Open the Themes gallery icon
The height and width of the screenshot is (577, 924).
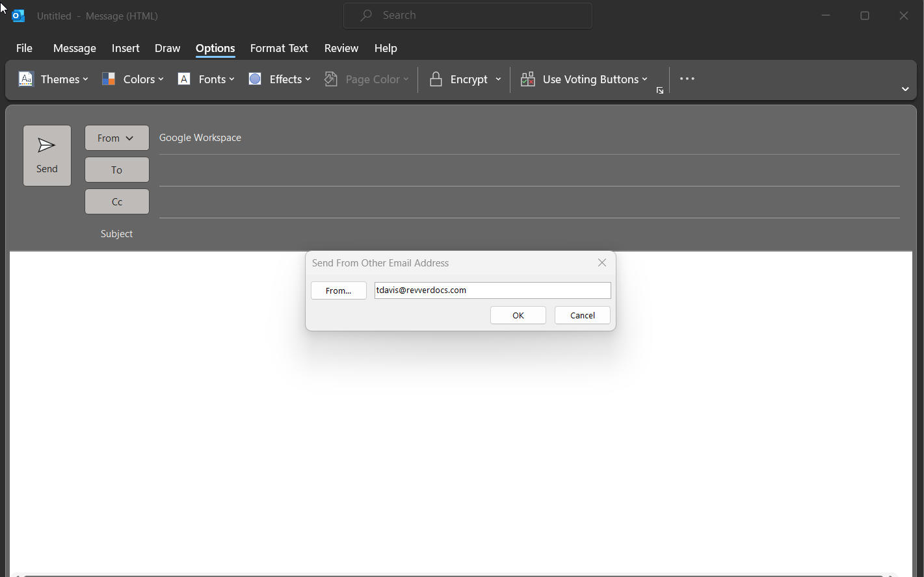[x=26, y=79]
